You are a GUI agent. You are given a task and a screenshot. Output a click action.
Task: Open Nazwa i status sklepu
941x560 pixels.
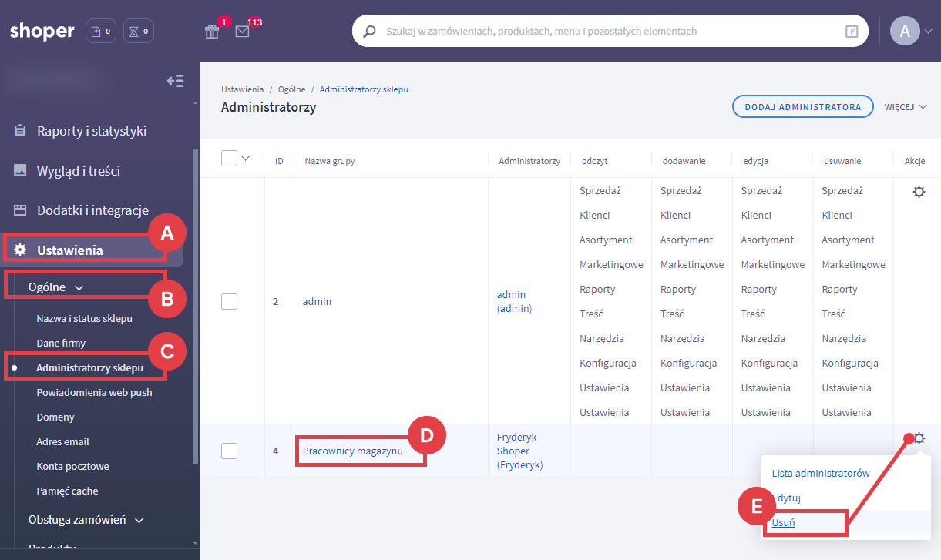pyautogui.click(x=85, y=318)
